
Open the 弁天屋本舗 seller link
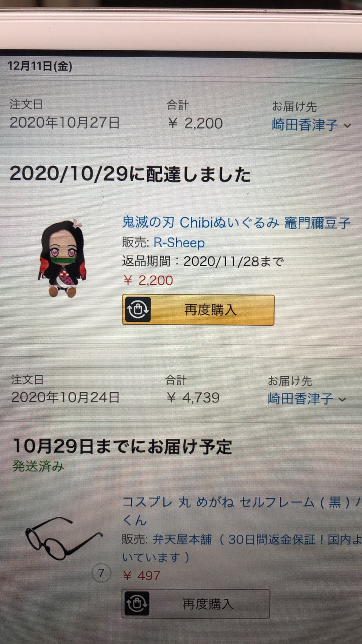coord(182,539)
